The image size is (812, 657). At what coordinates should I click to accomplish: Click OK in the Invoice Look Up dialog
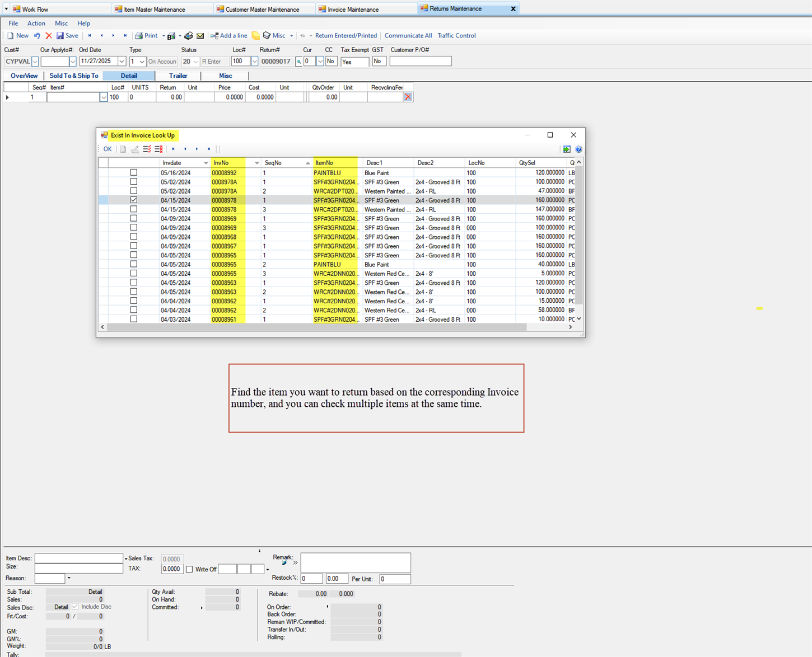pos(107,149)
